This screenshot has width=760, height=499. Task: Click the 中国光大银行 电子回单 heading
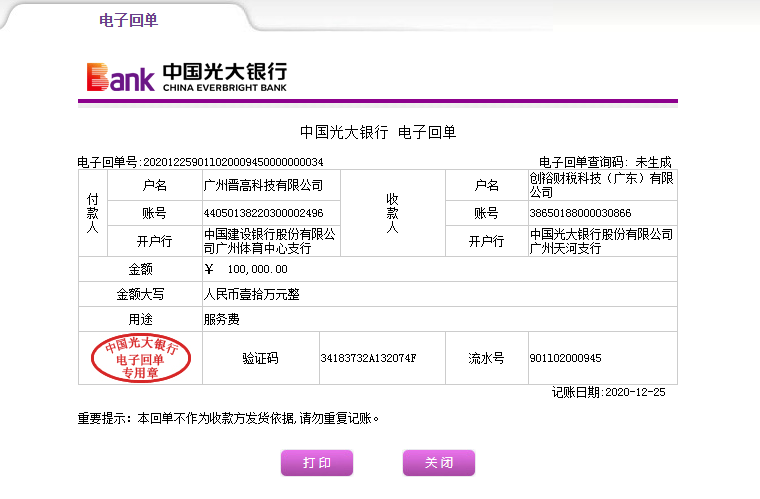378,132
